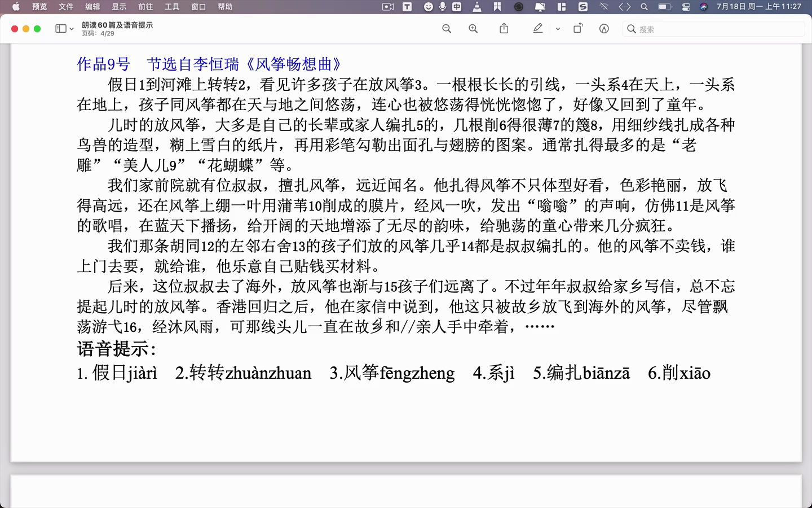This screenshot has width=812, height=508.
Task: Click pronunciation note 3.风筝fēngzheng
Action: click(x=392, y=373)
